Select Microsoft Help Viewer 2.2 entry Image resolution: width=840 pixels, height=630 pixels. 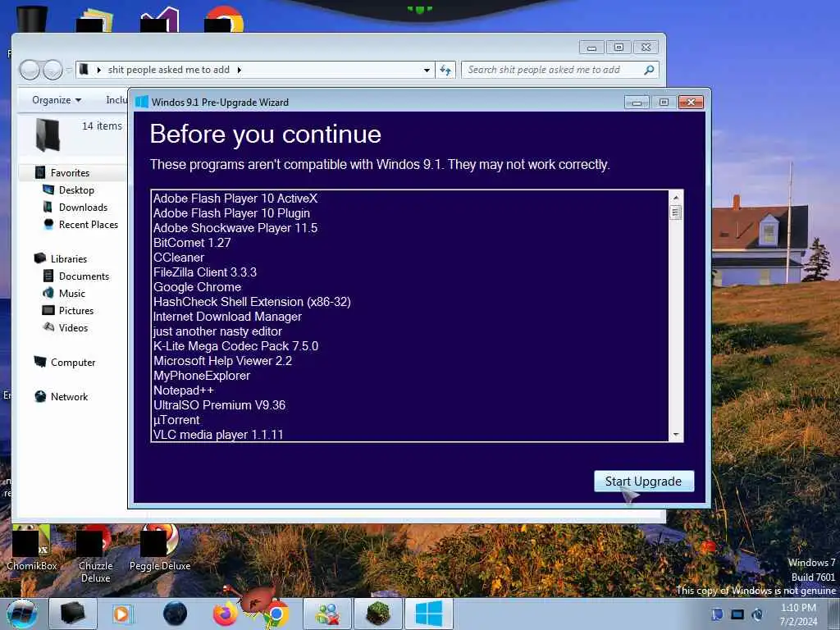tap(222, 361)
